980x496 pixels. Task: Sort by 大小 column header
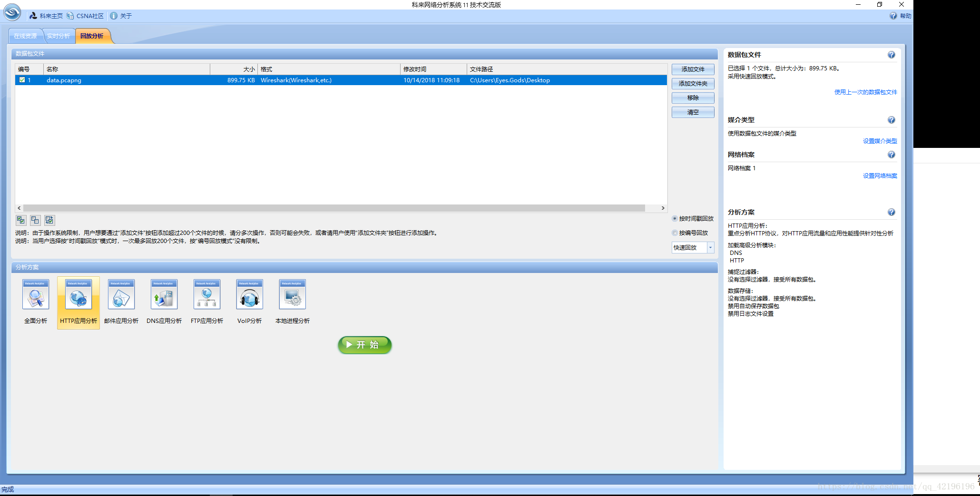(234, 69)
